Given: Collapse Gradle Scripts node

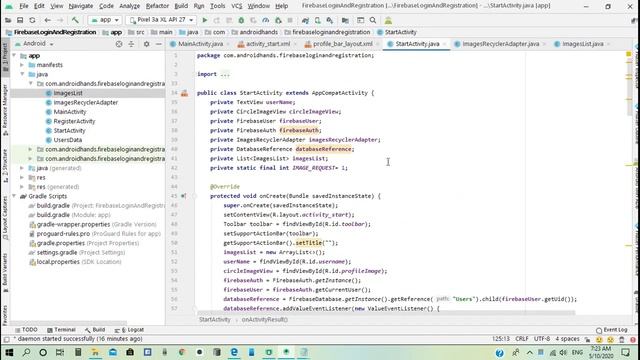Looking at the screenshot, I should (14, 196).
